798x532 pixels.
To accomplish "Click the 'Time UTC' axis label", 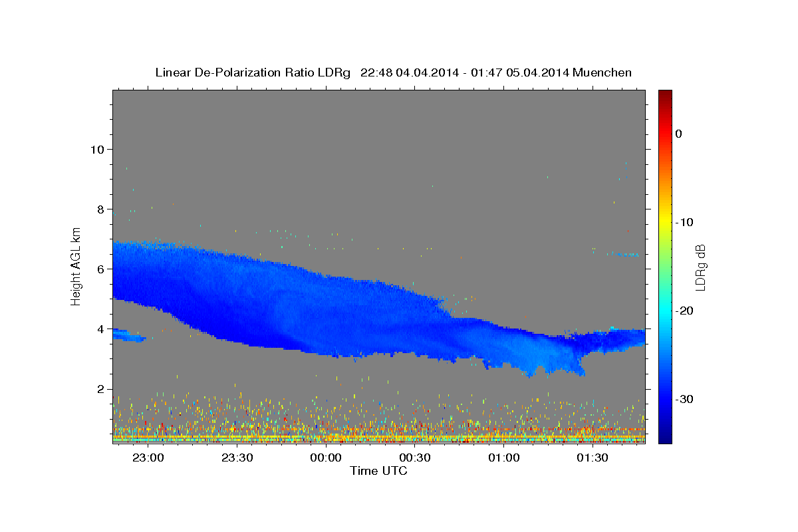I will pyautogui.click(x=378, y=471).
